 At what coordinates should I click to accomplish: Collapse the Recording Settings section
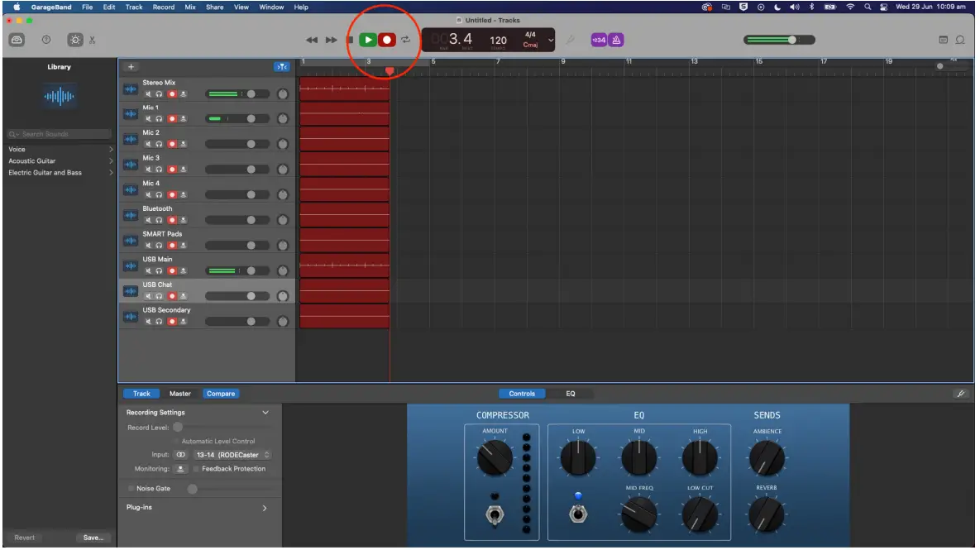tap(265, 411)
